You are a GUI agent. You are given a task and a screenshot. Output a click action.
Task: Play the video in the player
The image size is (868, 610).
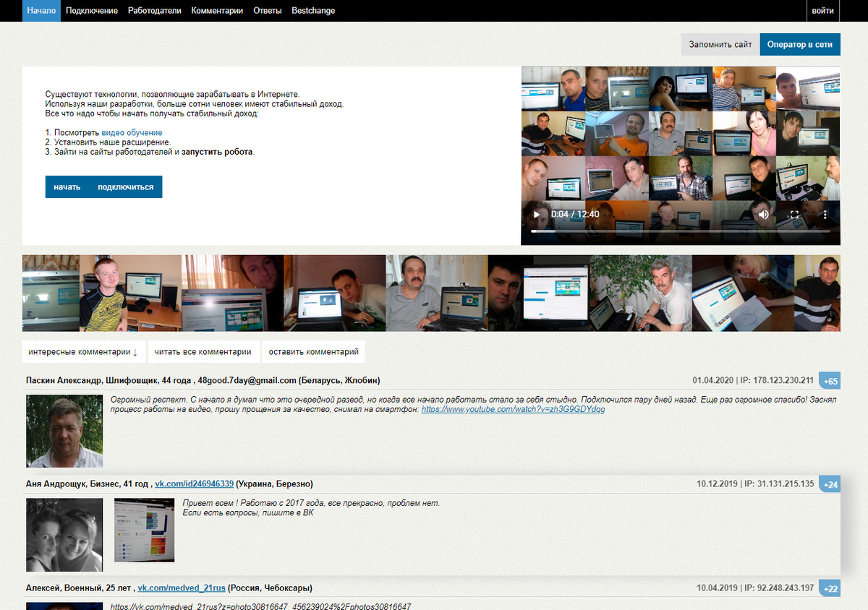[536, 215]
